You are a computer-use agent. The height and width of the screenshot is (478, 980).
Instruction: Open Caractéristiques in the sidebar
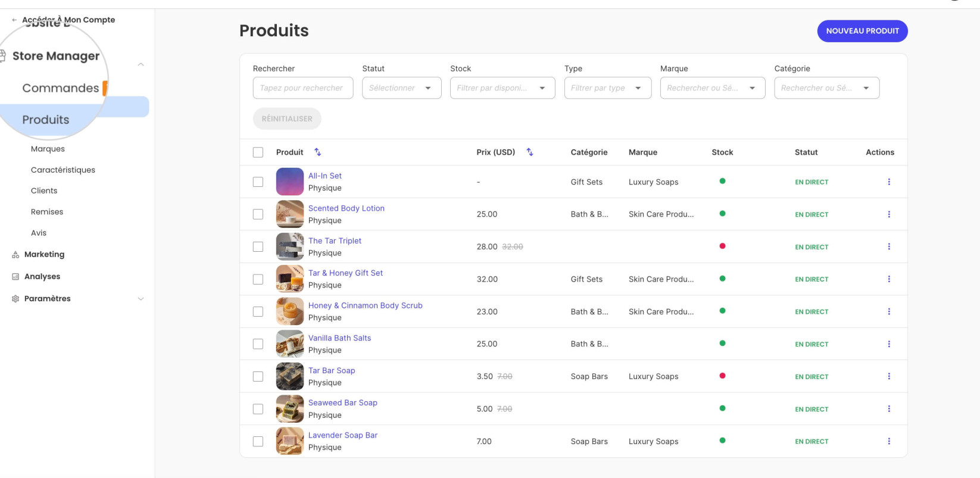[63, 170]
